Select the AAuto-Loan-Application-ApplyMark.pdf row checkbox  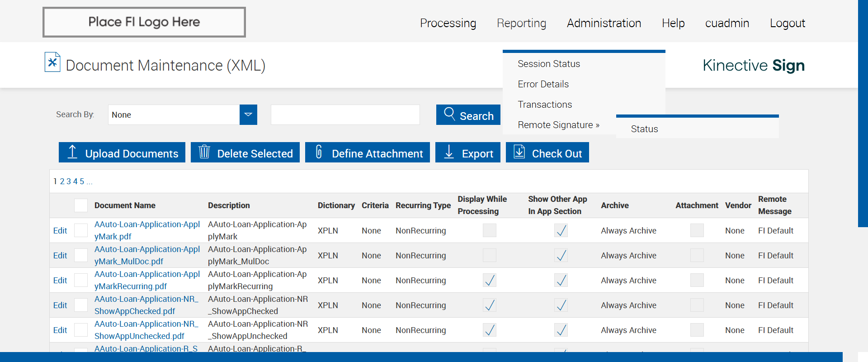81,230
